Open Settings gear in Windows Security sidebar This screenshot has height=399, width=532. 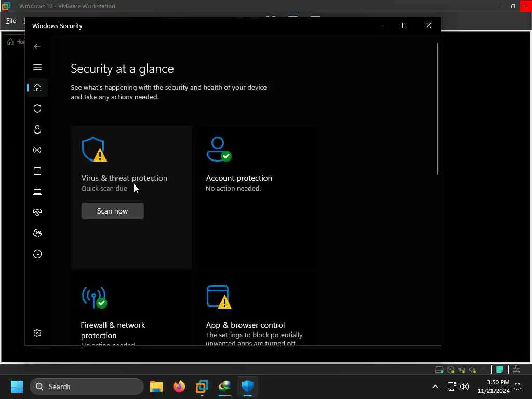pyautogui.click(x=37, y=333)
